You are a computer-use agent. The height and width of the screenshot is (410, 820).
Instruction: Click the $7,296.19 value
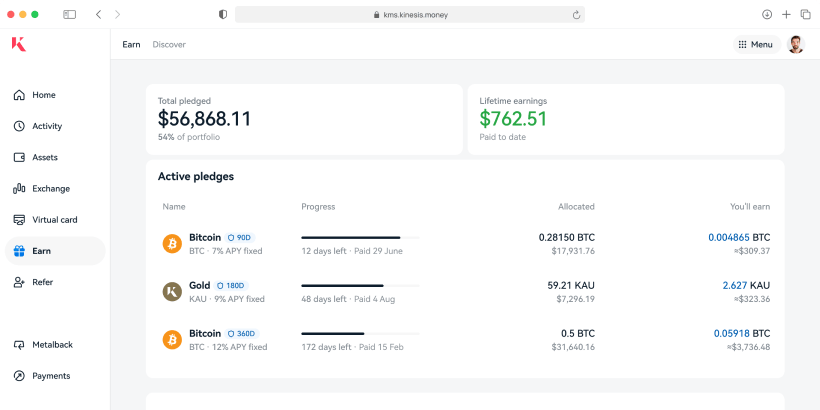575,299
